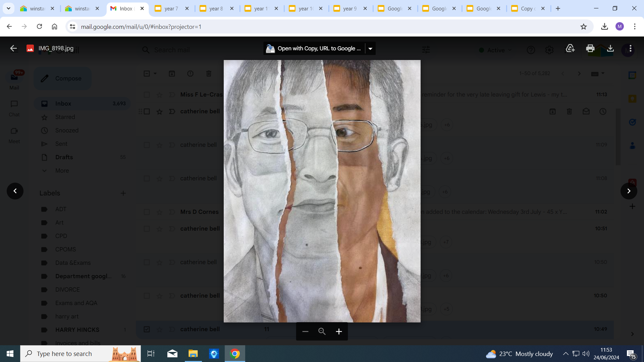Download the previewed image
644x362 pixels.
[610, 49]
